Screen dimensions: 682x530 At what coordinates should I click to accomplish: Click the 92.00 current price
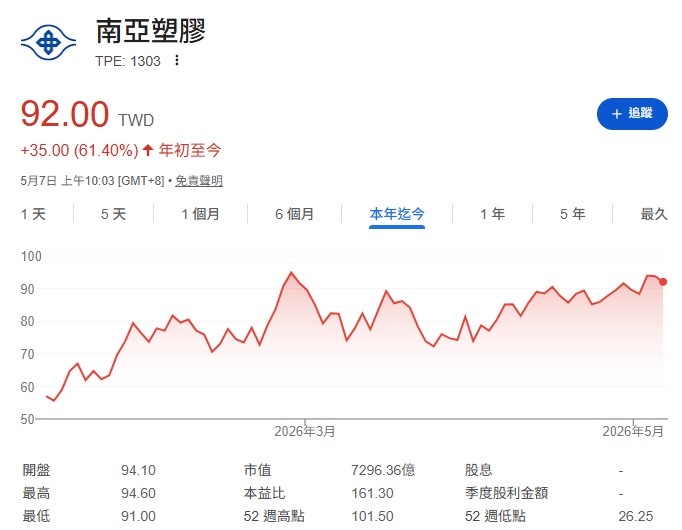[x=65, y=114]
